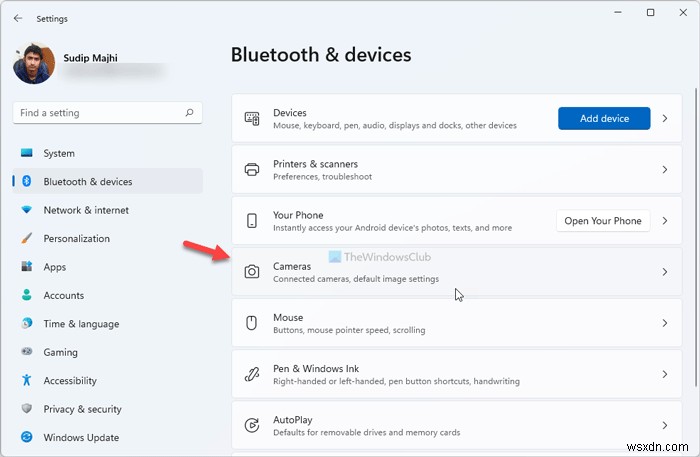
Task: Click the vertical scrollbar
Action: (696, 237)
